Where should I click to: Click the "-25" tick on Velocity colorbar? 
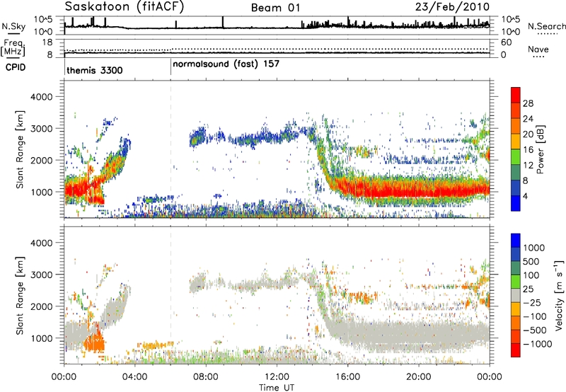(531, 302)
